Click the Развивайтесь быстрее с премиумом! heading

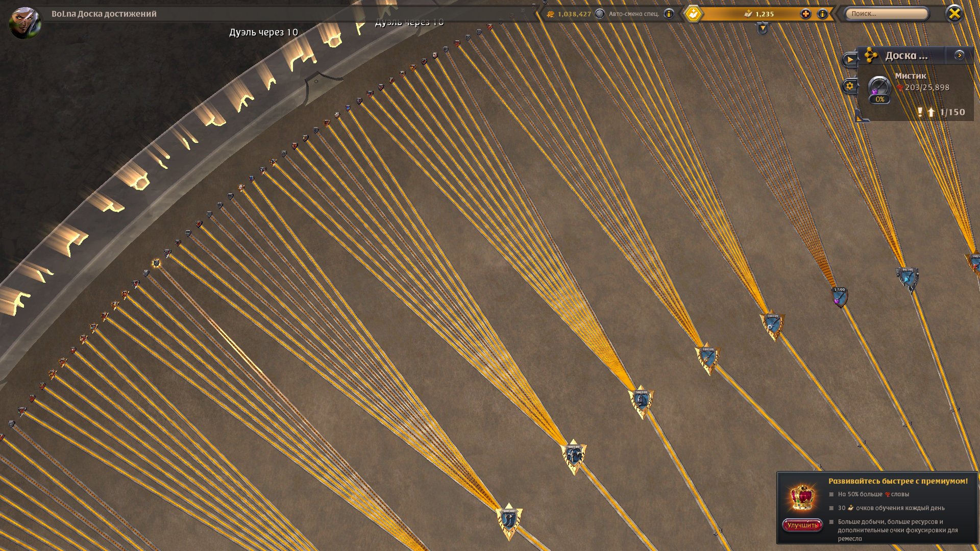pos(898,481)
